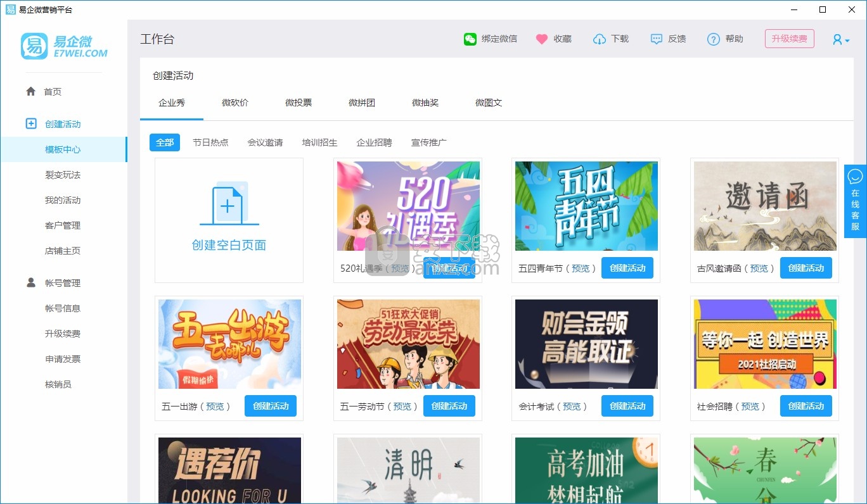Preview the 五一劳动节 template
This screenshot has height=504, width=867.
[x=402, y=406]
